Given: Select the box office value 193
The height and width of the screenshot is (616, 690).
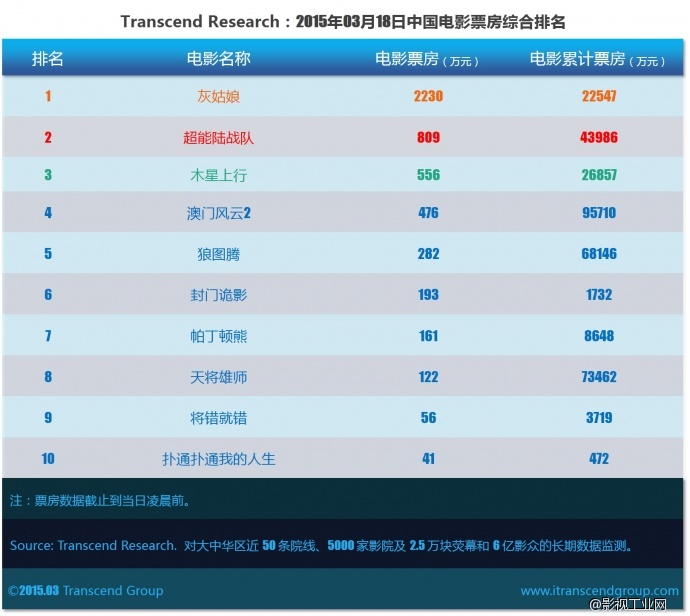Looking at the screenshot, I should pos(428,295).
